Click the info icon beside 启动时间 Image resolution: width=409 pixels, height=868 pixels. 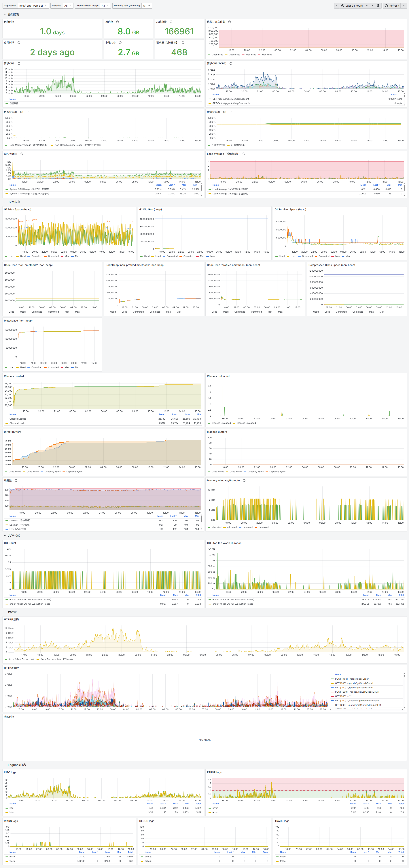[x=19, y=43]
